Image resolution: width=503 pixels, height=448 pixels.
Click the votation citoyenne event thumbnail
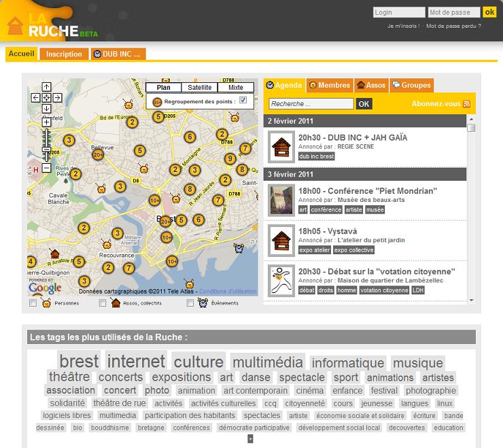point(281,281)
